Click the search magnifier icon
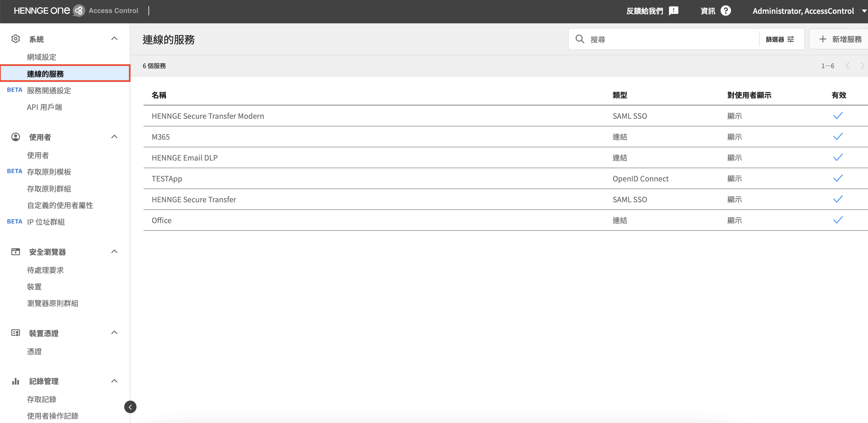This screenshot has width=868, height=423. 580,39
